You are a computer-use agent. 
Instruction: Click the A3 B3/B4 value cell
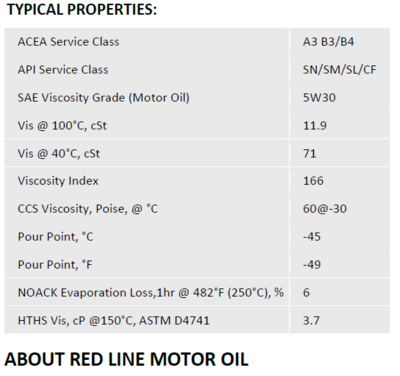328,42
